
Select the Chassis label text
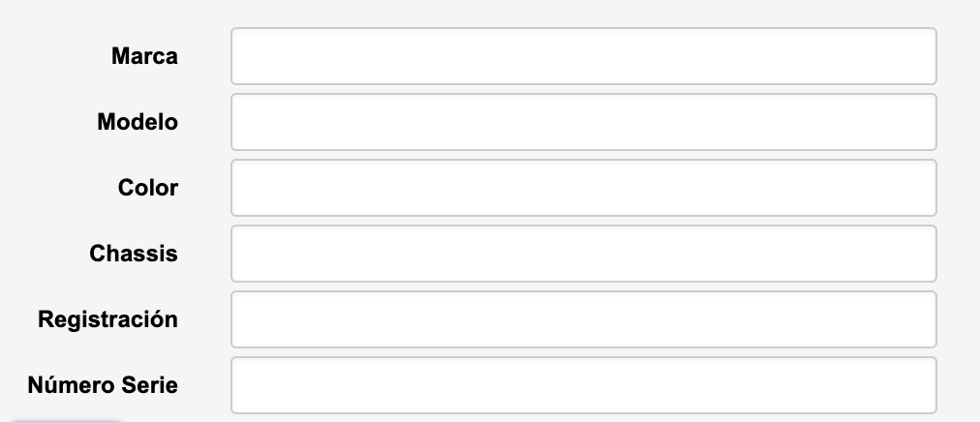pyautogui.click(x=134, y=254)
